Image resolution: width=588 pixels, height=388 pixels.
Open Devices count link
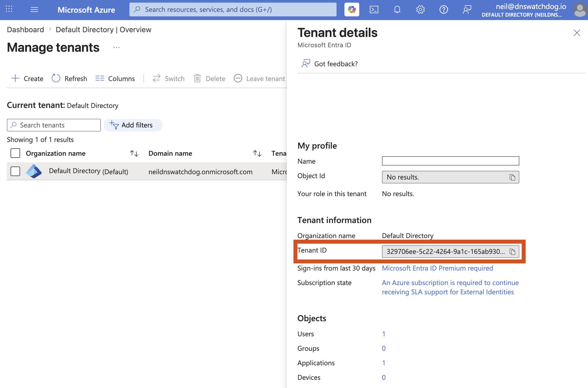[x=384, y=377]
